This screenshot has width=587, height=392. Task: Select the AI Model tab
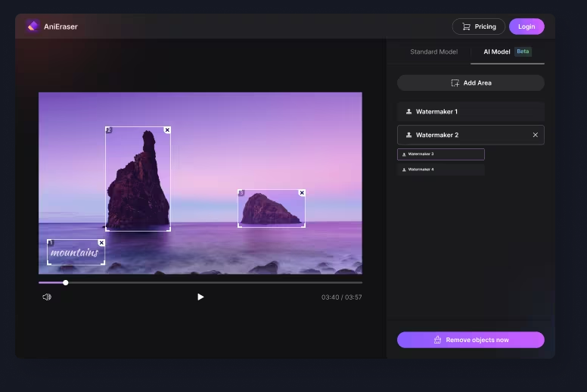coord(497,52)
